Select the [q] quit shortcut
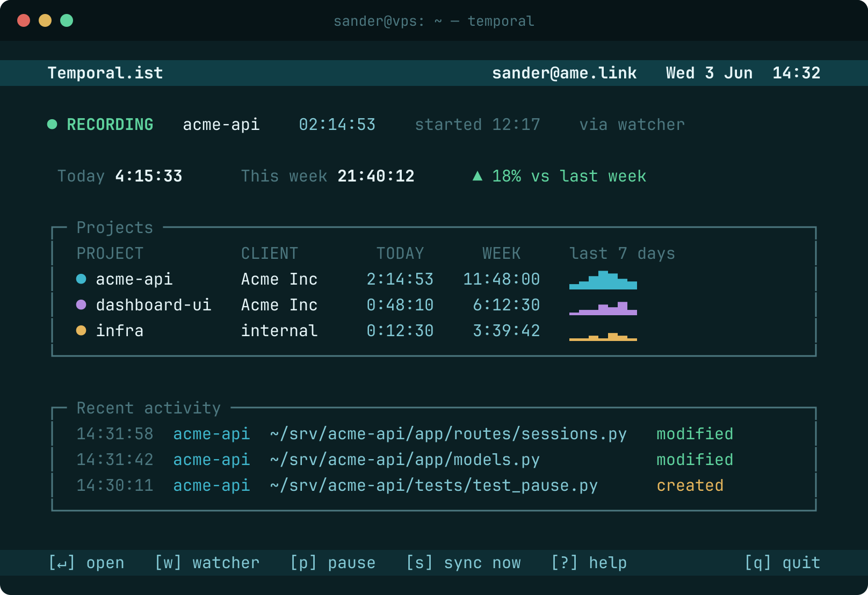The height and width of the screenshot is (595, 868). coord(783,563)
